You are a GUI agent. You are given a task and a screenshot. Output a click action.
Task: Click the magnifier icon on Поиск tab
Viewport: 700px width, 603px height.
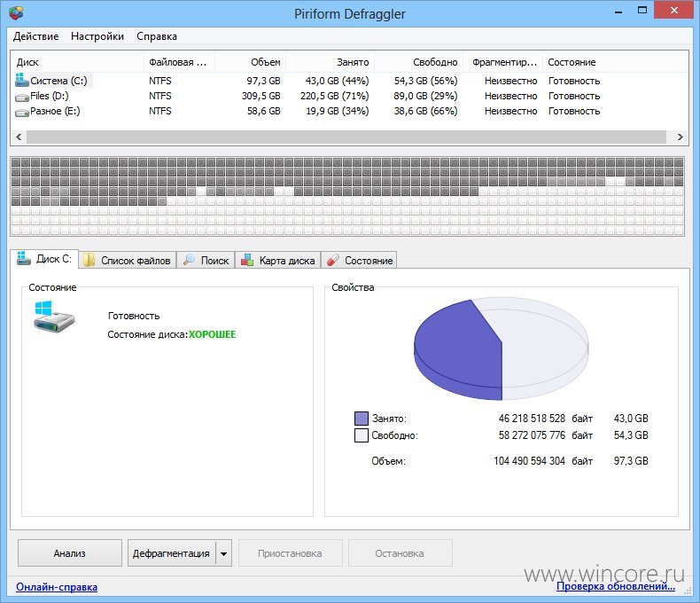pos(189,260)
